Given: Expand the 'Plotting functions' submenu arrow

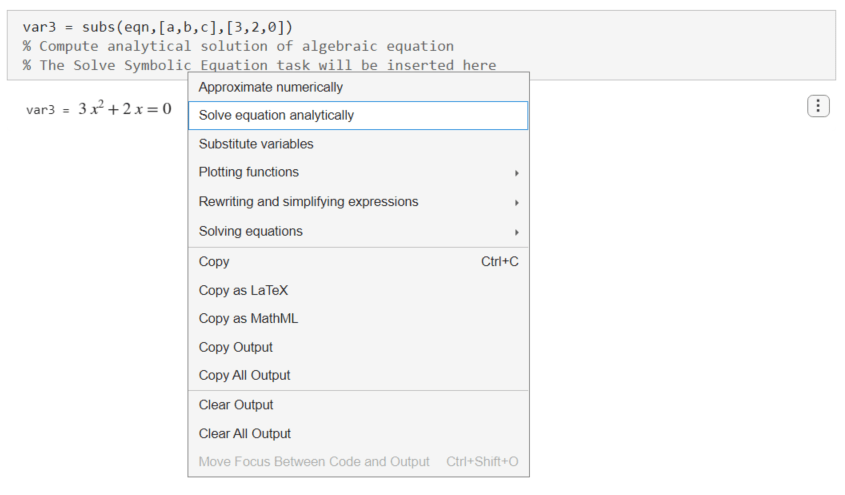Looking at the screenshot, I should coord(516,173).
